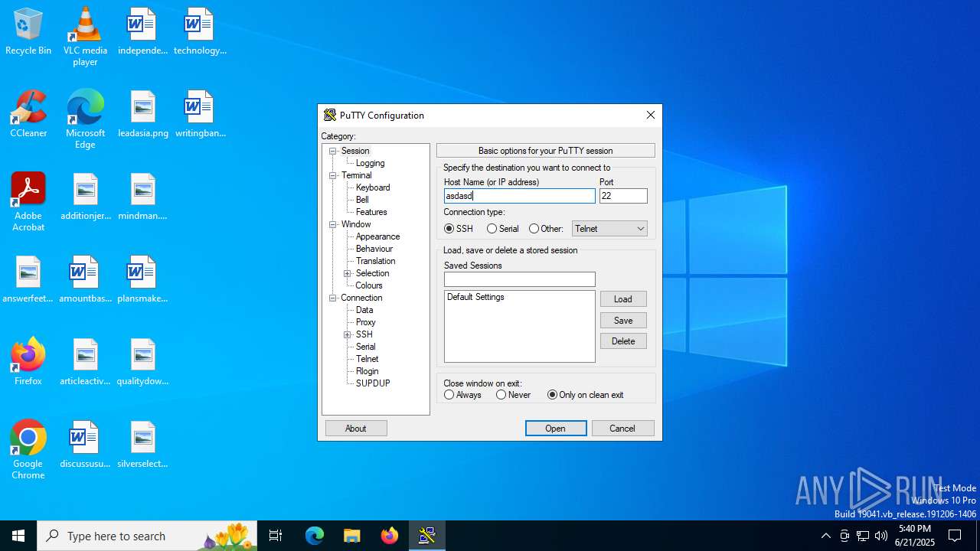Select the independe... Word document icon
This screenshot has height=551, width=980.
point(142,32)
